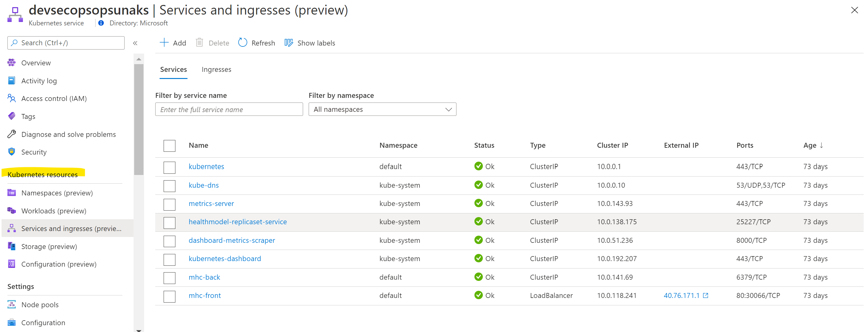
Task: Click the Storage (preview) icon
Action: [x=12, y=246]
